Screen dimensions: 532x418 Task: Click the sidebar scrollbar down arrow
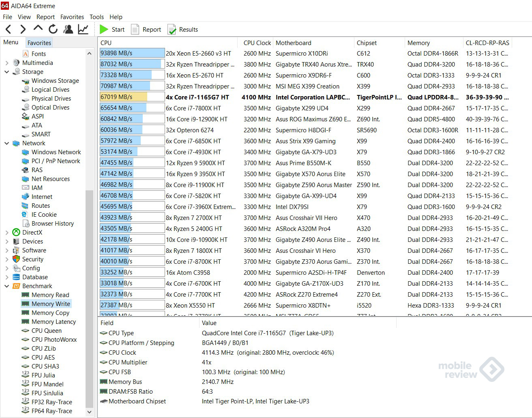pyautogui.click(x=90, y=412)
